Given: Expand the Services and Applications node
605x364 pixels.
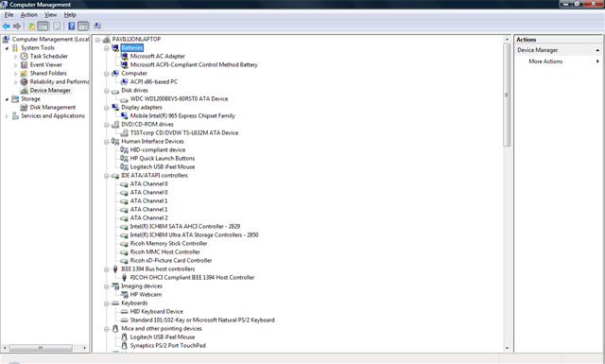Looking at the screenshot, I should point(7,116).
